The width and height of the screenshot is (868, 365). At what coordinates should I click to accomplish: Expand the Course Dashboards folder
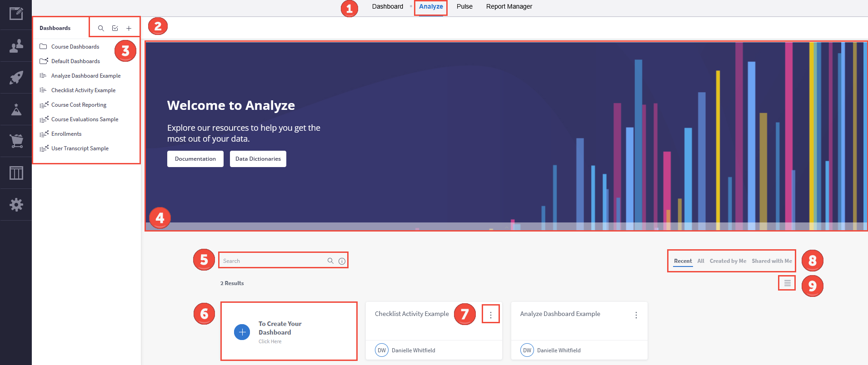tap(75, 47)
